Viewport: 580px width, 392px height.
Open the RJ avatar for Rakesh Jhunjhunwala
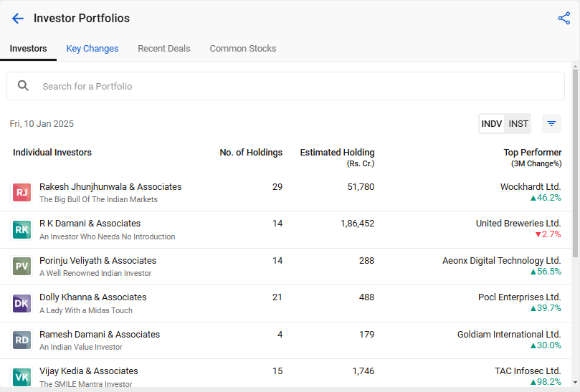tap(22, 192)
